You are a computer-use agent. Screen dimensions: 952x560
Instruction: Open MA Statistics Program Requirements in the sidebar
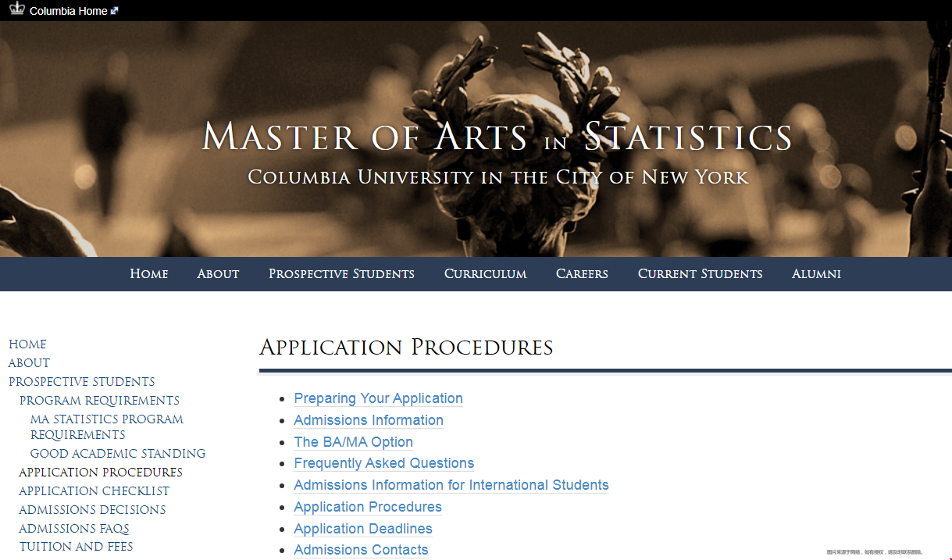coord(107,427)
